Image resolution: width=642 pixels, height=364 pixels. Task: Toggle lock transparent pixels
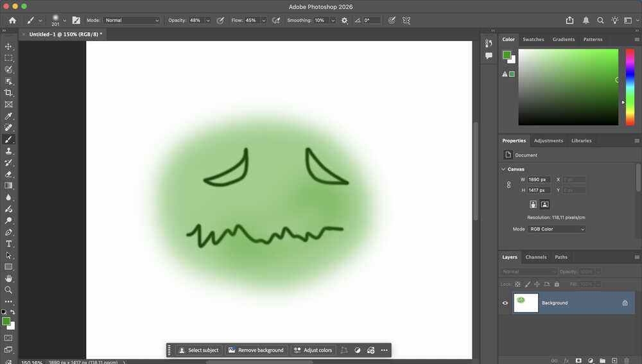tap(517, 284)
